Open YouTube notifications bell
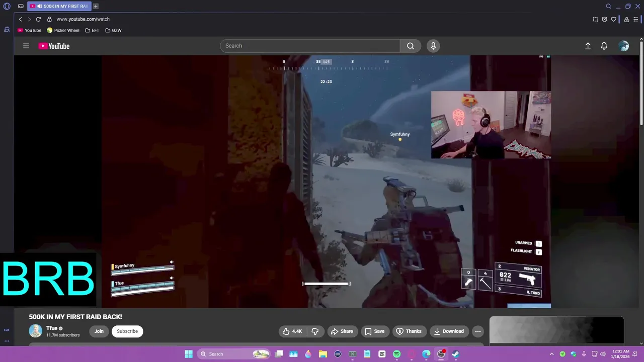Viewport: 644px width, 362px height. (604, 46)
